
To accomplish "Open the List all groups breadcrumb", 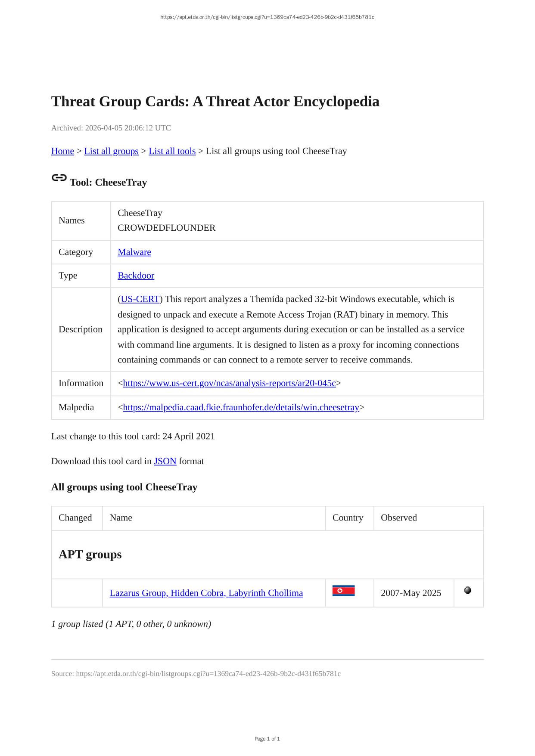I will (111, 151).
